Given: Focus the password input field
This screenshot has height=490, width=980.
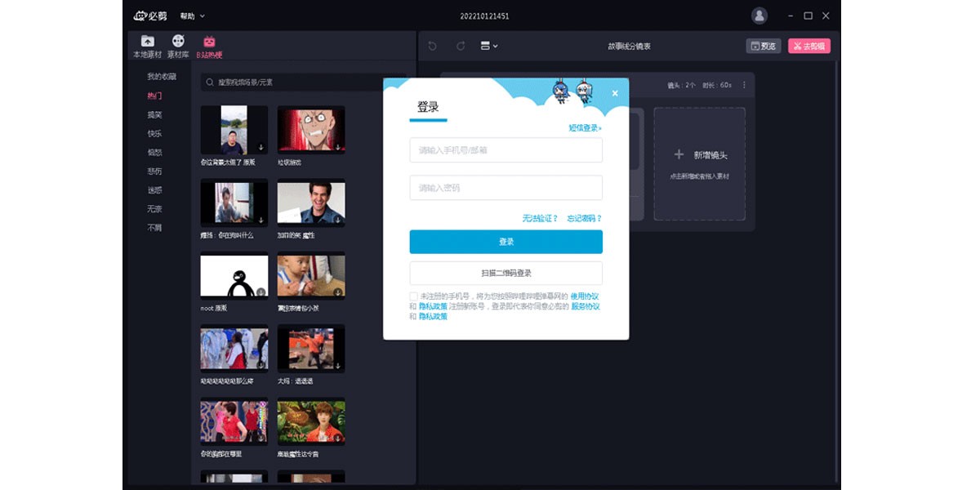Looking at the screenshot, I should tap(506, 188).
